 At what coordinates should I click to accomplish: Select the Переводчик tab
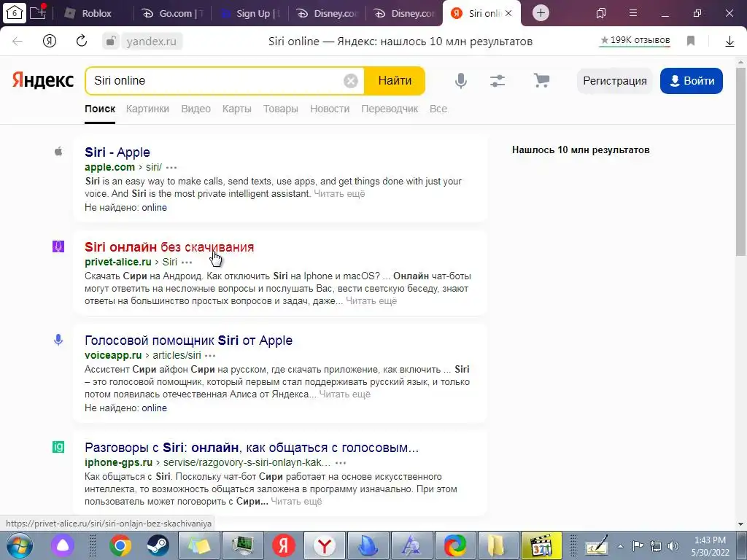(390, 109)
